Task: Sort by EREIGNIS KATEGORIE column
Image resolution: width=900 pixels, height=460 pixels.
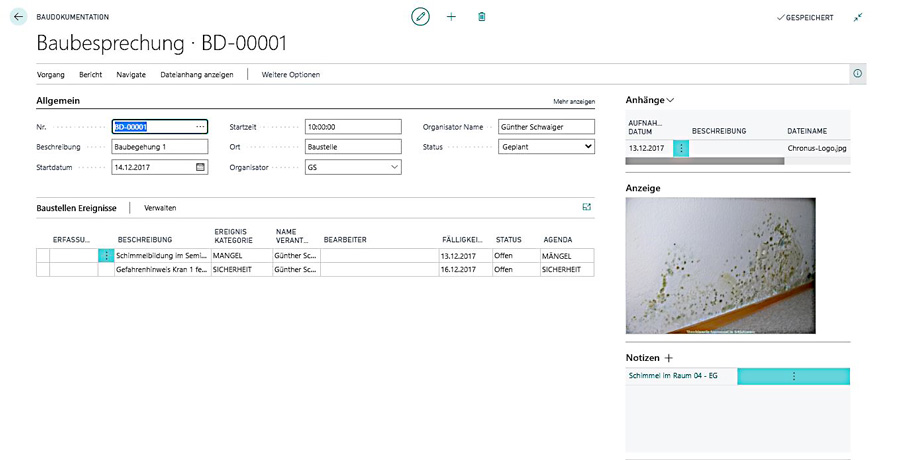Action: pyautogui.click(x=233, y=236)
